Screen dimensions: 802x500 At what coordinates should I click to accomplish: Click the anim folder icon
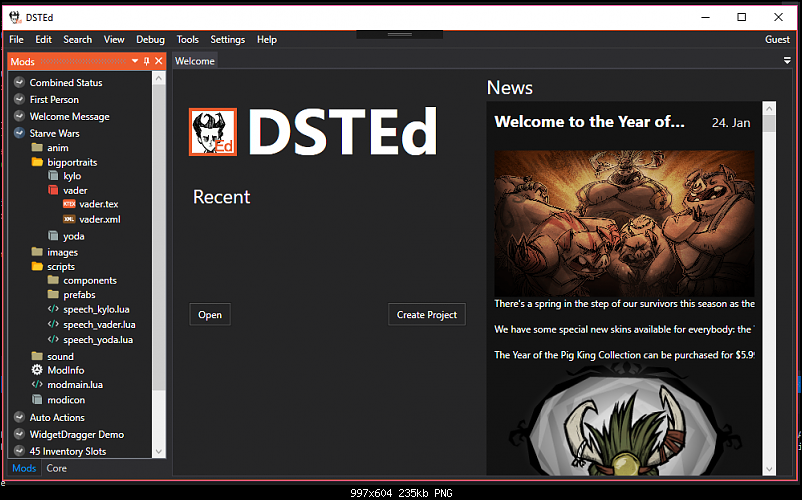tap(37, 147)
